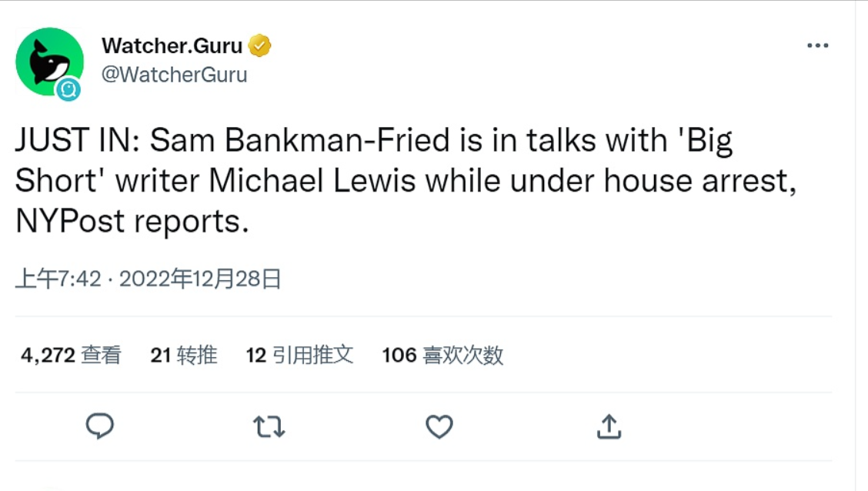View the 4,272 查看 view count
The width and height of the screenshot is (868, 491).
(x=71, y=355)
